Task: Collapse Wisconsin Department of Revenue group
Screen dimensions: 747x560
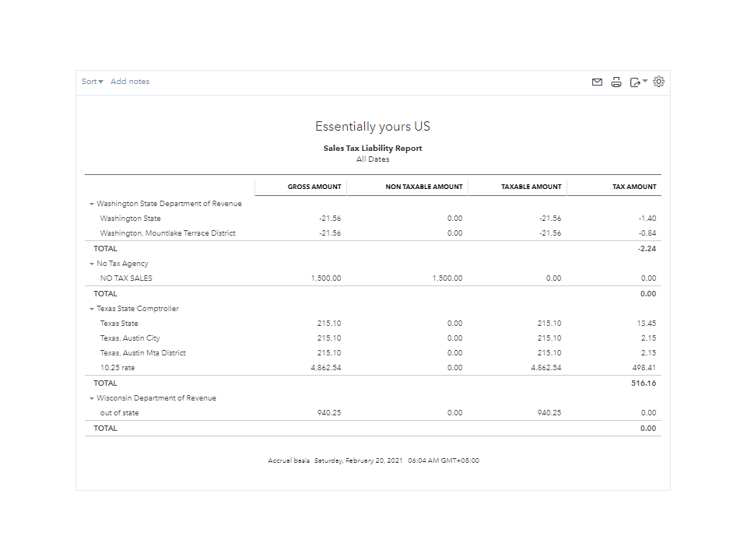Action: (x=92, y=398)
